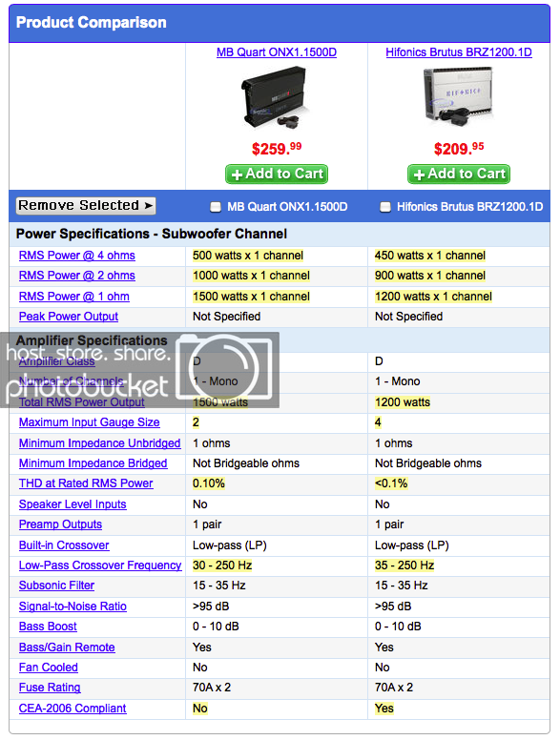Open the Hifonics Brutus BRZ1200.1D product link
Screen dimensions: 560x740
(459, 52)
